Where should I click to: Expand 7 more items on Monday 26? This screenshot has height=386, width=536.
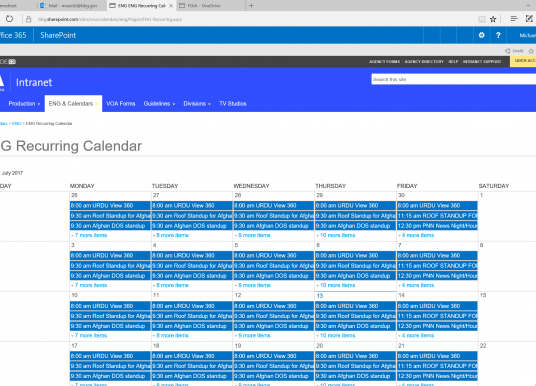coord(91,235)
